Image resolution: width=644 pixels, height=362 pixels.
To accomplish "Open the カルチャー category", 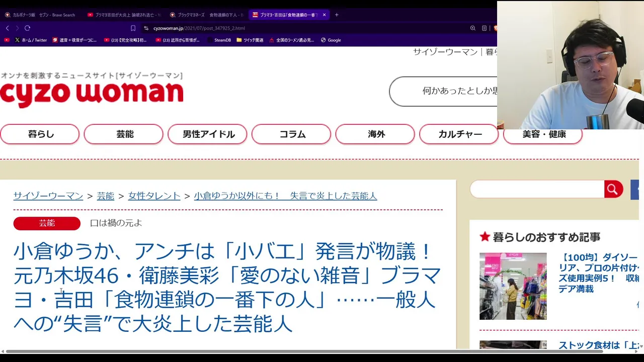I will click(459, 134).
